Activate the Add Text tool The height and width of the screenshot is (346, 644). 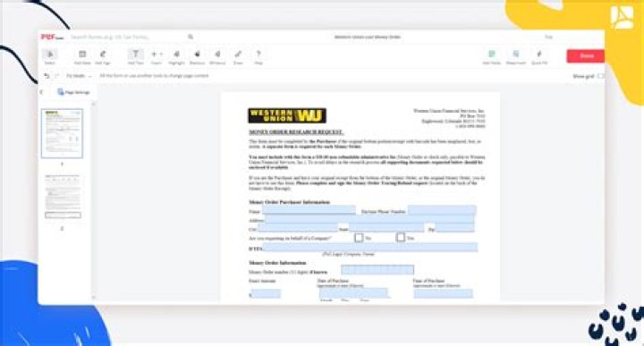[x=136, y=56]
